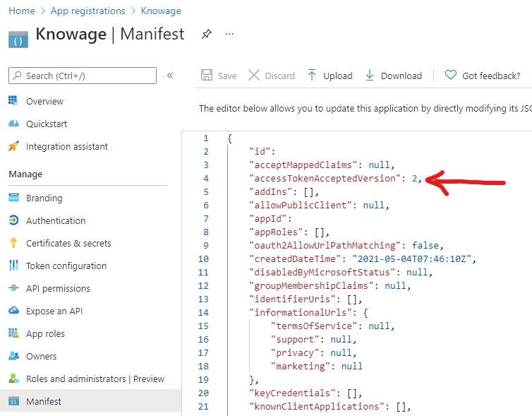Click the Download button label

point(401,76)
